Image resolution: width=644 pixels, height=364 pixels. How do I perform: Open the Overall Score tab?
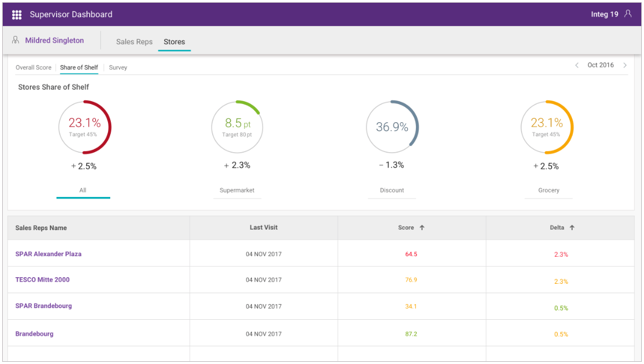coord(33,67)
